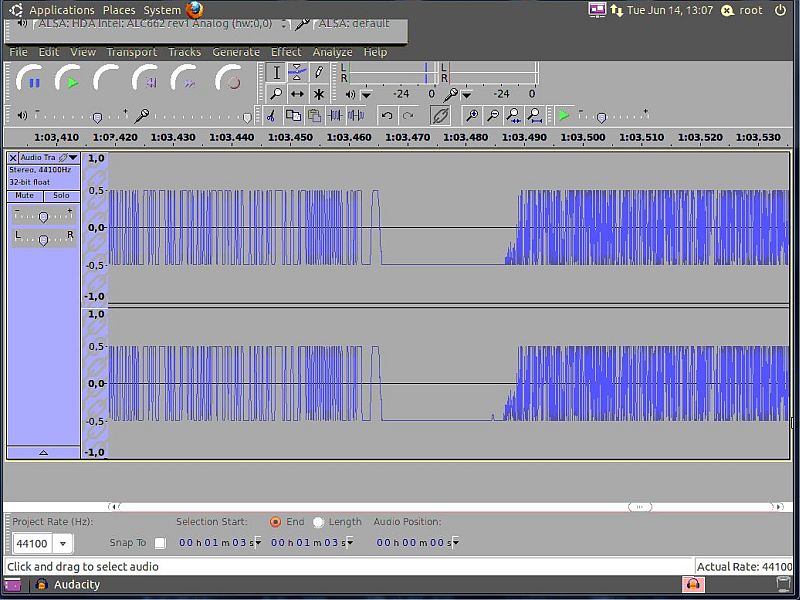
Task: Launch Firefox from the top panel
Action: [x=195, y=10]
